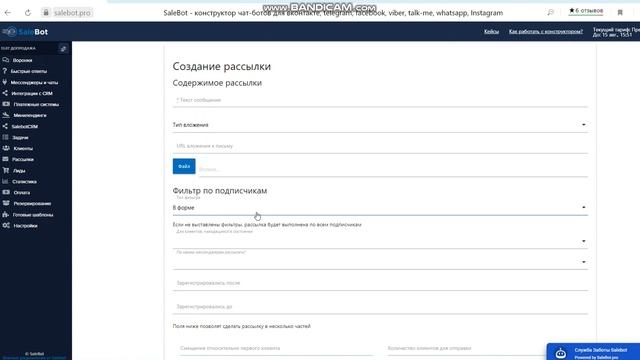Focus the Зарегистрировались после field
The image size is (640, 360).
pyautogui.click(x=380, y=283)
